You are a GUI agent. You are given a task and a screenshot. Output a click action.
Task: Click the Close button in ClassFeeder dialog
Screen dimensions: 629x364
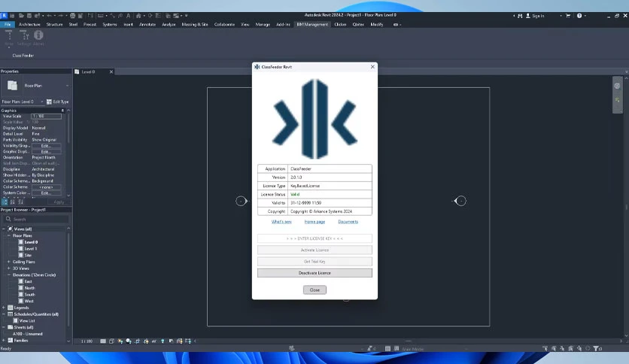[314, 290]
